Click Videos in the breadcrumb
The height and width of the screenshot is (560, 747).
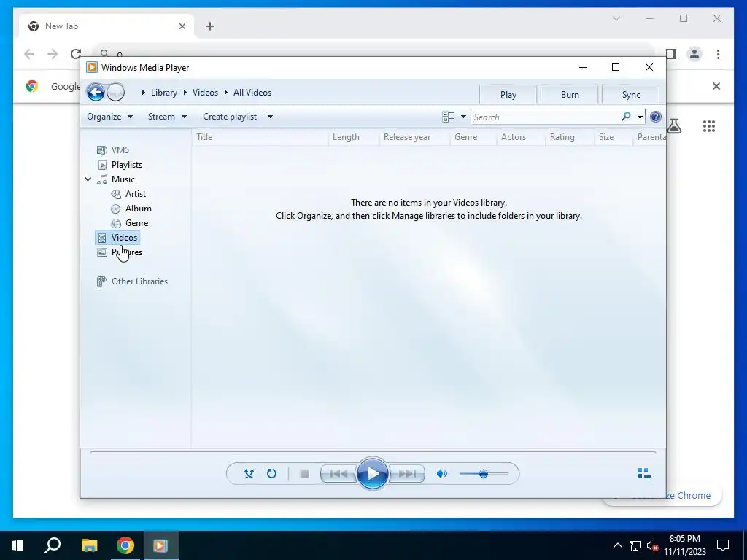point(205,93)
